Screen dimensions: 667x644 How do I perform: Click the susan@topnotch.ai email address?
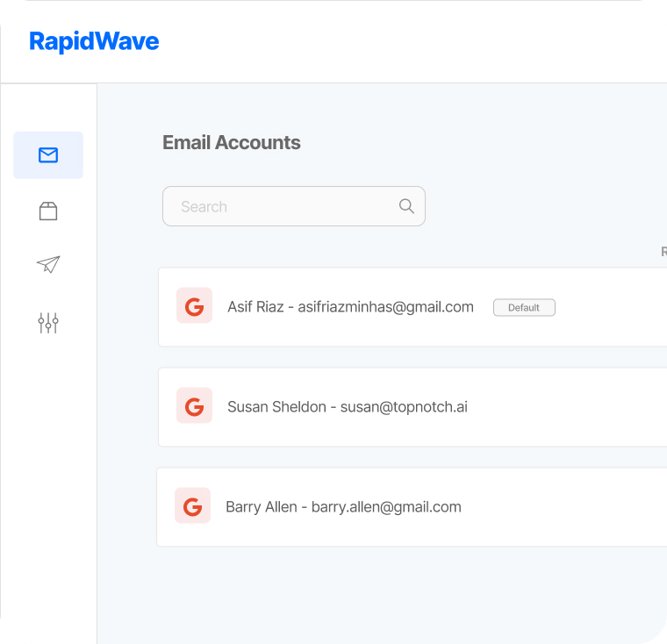click(404, 407)
